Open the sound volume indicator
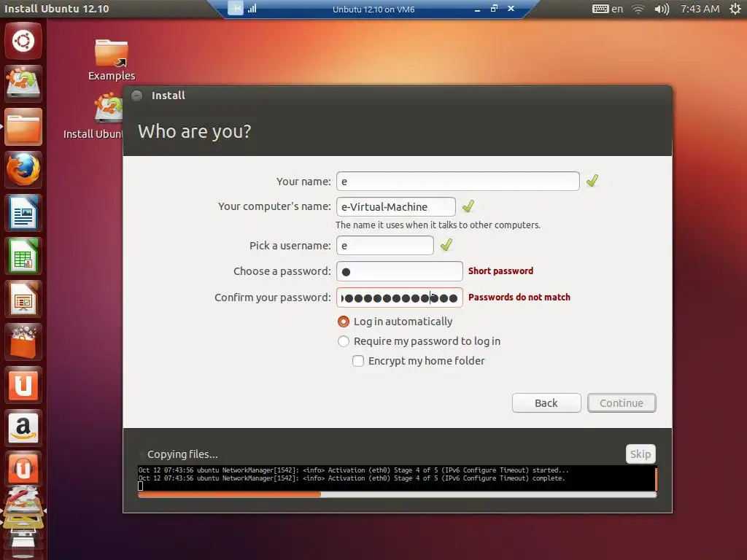 tap(662, 9)
